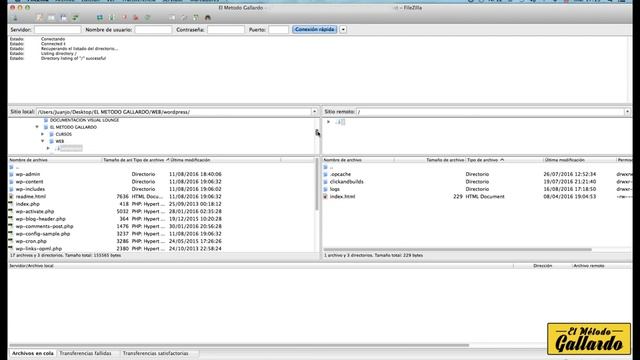Open the Sitio local path dropdown
Screen dimensions: 640x360
pyautogui.click(x=314, y=112)
